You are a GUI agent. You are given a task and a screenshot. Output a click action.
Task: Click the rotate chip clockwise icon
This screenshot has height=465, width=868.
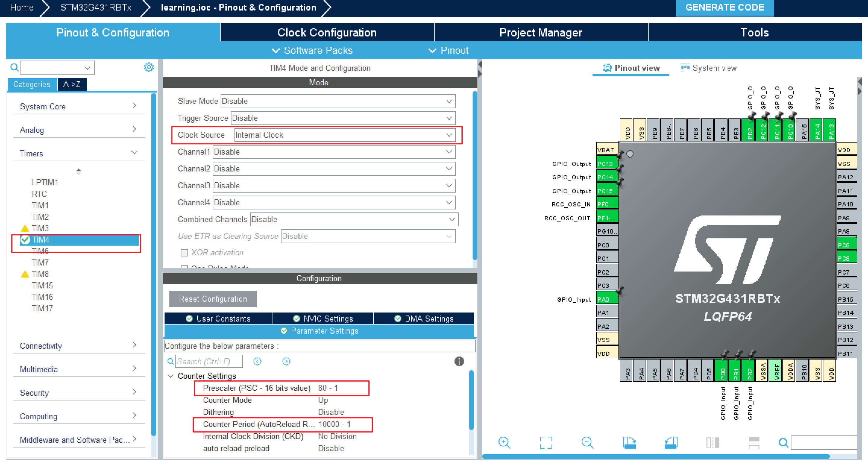coord(629,442)
